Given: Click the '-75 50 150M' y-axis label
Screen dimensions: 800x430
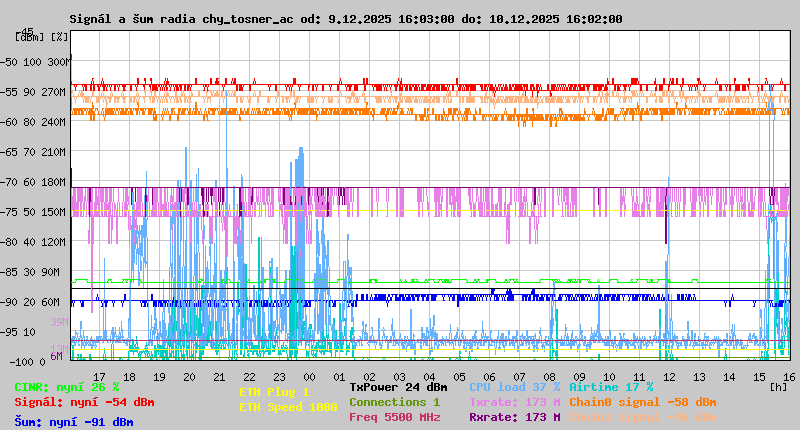Looking at the screenshot, I should point(34,212).
